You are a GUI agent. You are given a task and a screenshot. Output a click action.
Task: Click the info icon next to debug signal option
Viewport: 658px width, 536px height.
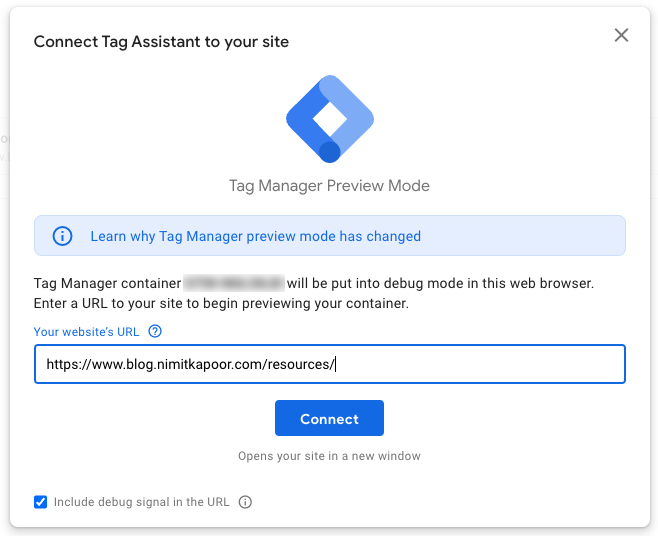click(x=245, y=502)
